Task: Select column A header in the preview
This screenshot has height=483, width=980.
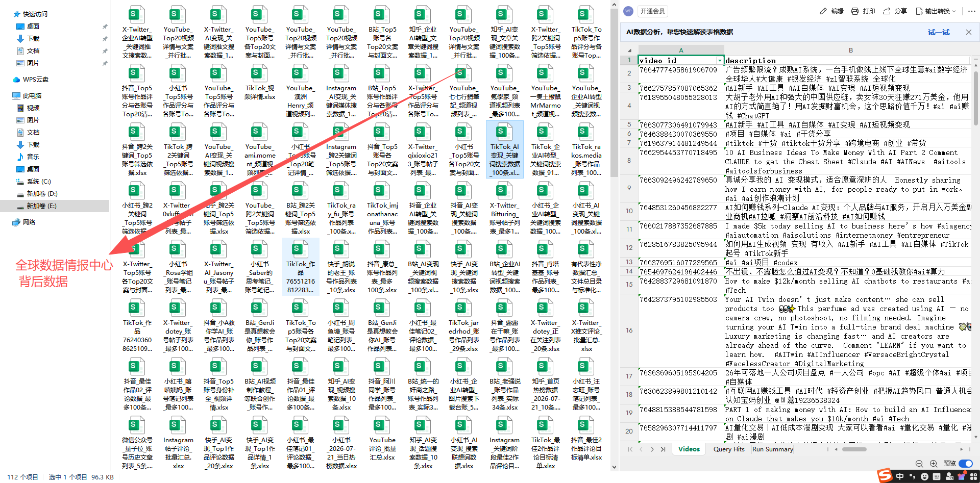Action: [681, 50]
